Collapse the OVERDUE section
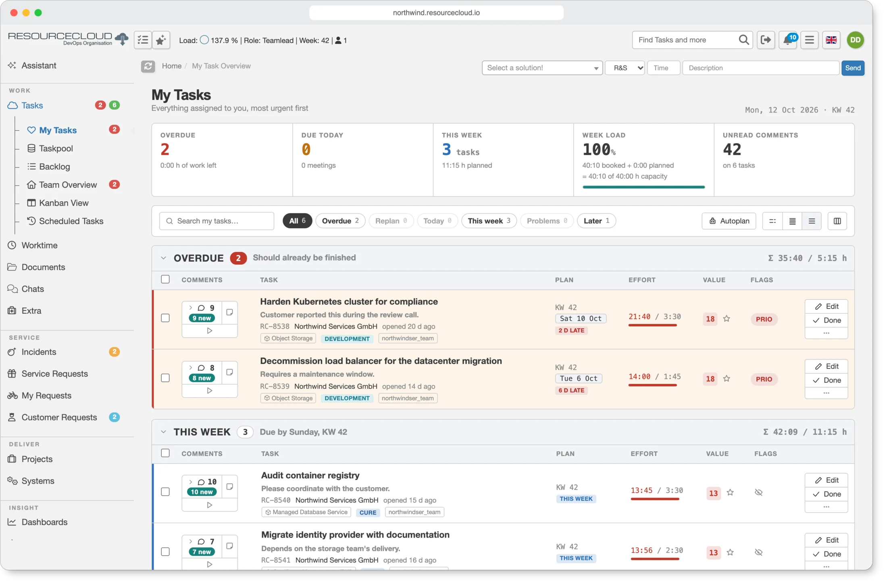The width and height of the screenshot is (887, 588). coord(163,258)
